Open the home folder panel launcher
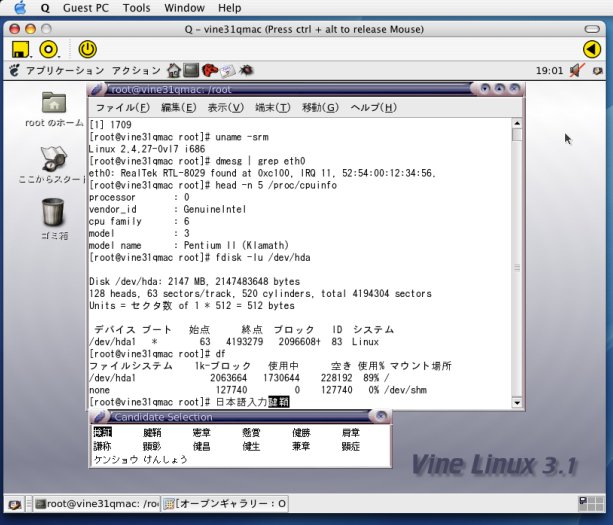This screenshot has height=525, width=613. (175, 70)
